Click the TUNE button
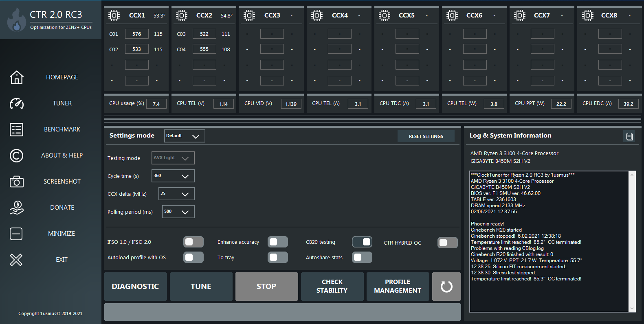Image resolution: width=644 pixels, height=324 pixels. (201, 287)
